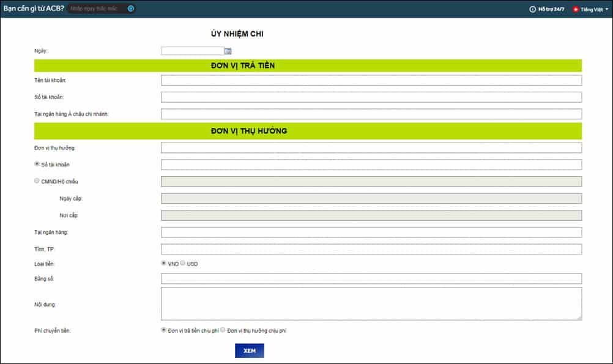Select the CMND/Hộ chiếu radio option
The height and width of the screenshot is (364, 613).
[x=37, y=180]
